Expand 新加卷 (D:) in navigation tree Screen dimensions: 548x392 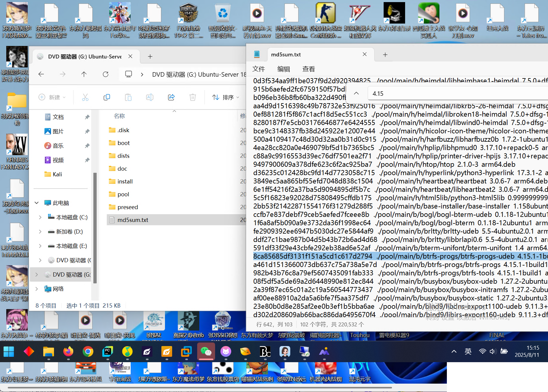coord(40,232)
